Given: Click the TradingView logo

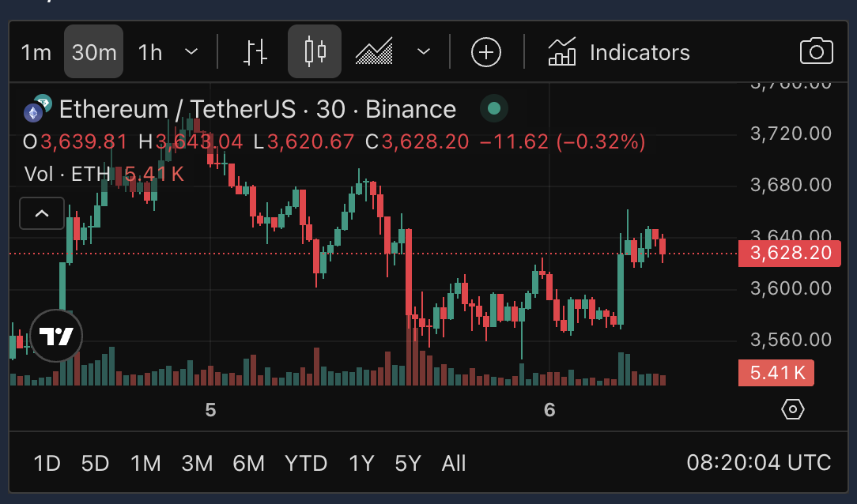Looking at the screenshot, I should (56, 337).
